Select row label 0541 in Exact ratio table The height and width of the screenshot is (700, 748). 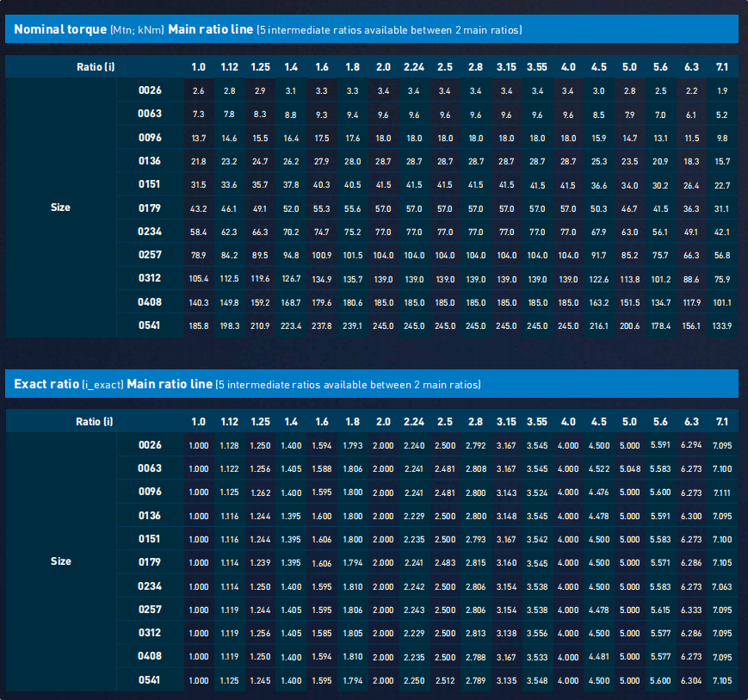[150, 680]
